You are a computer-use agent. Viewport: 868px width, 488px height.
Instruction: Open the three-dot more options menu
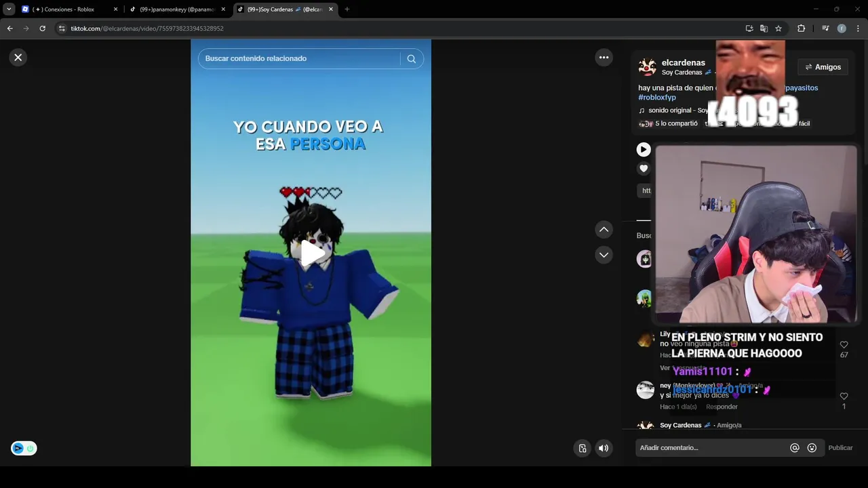click(604, 58)
